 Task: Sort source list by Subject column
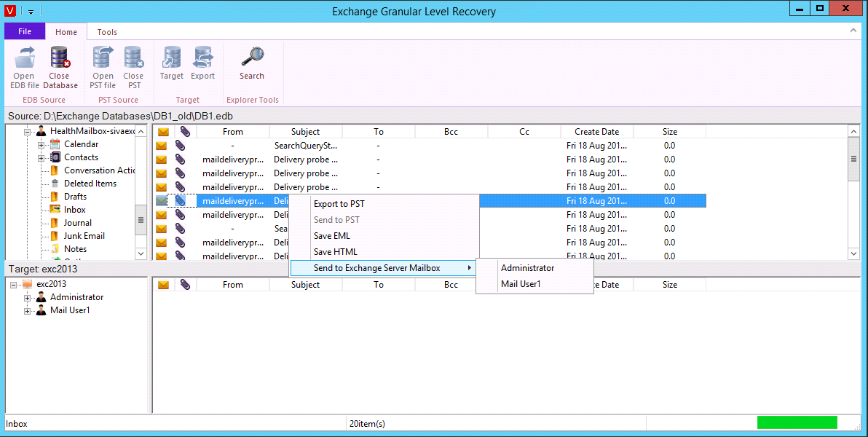coord(306,132)
